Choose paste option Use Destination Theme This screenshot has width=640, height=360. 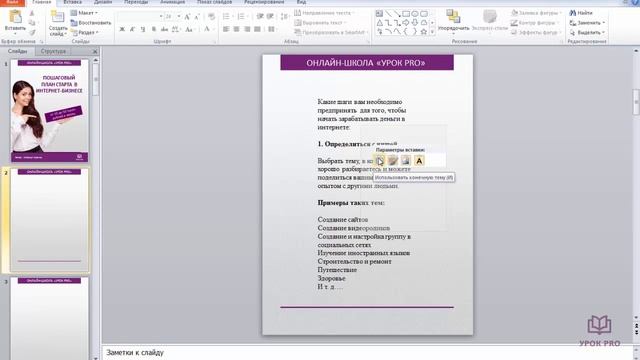[380, 160]
